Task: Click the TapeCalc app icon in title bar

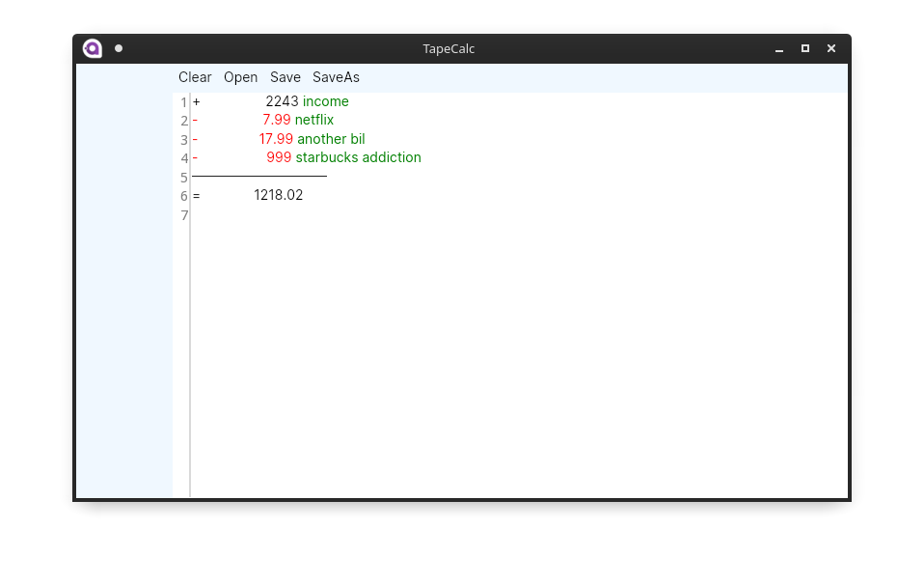Action: 92,48
